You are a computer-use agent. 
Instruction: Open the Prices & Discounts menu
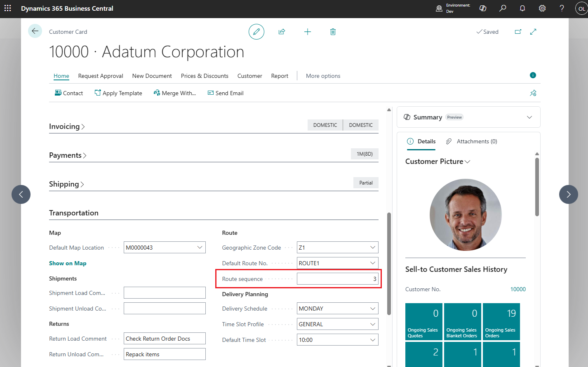[x=205, y=76]
